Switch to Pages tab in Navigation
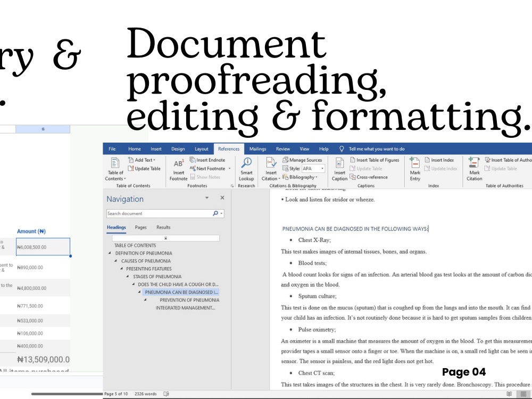Image resolution: width=532 pixels, height=399 pixels. tap(140, 227)
